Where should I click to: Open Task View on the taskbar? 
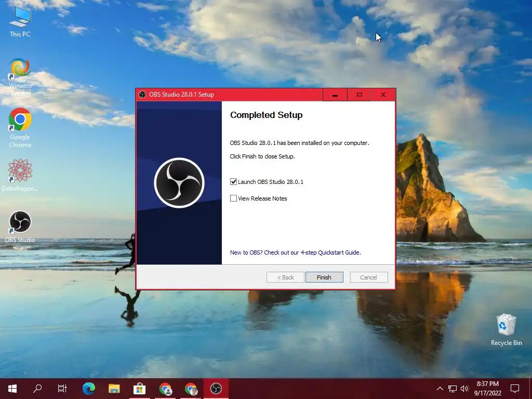point(62,389)
